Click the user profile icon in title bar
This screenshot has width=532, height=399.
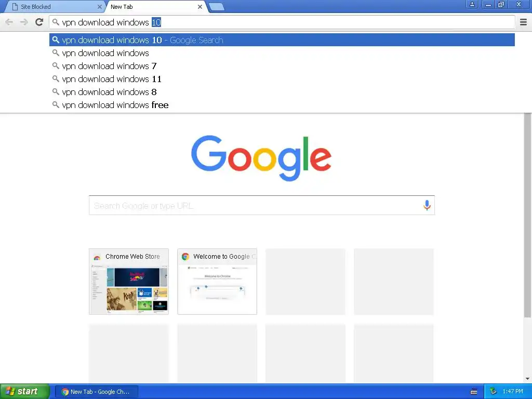(x=472, y=4)
